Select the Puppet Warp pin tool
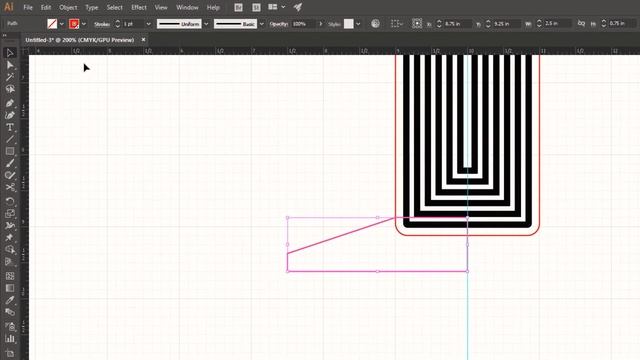 point(10,238)
